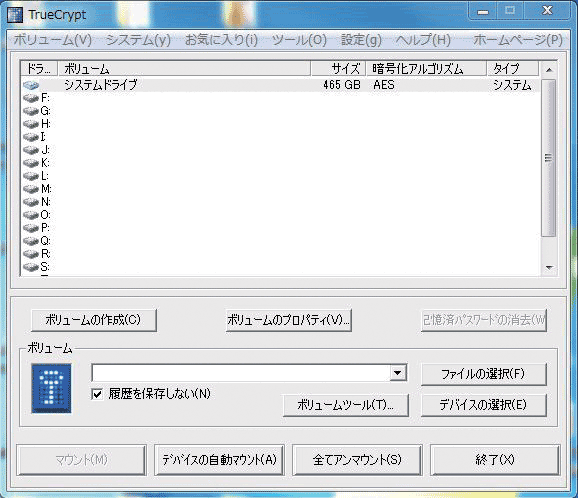Click drive list scroll up arrow
The image size is (578, 498).
(x=549, y=69)
